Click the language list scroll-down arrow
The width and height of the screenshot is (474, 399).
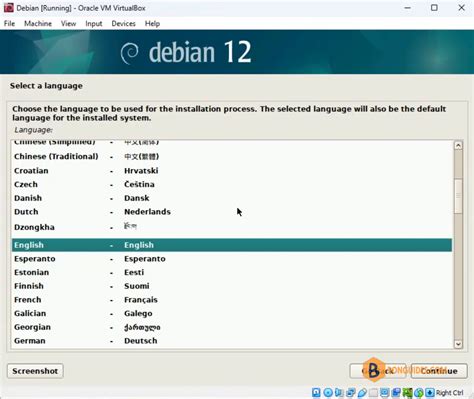458,344
